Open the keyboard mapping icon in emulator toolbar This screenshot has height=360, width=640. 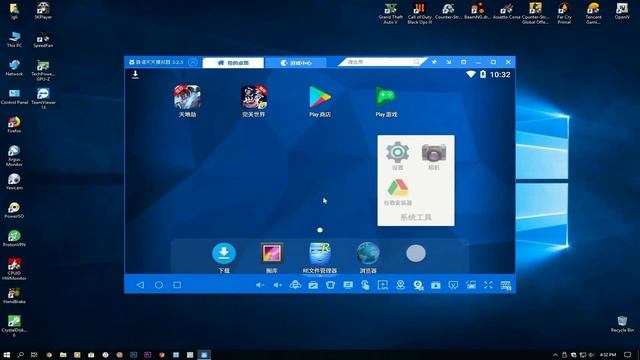coord(506,285)
